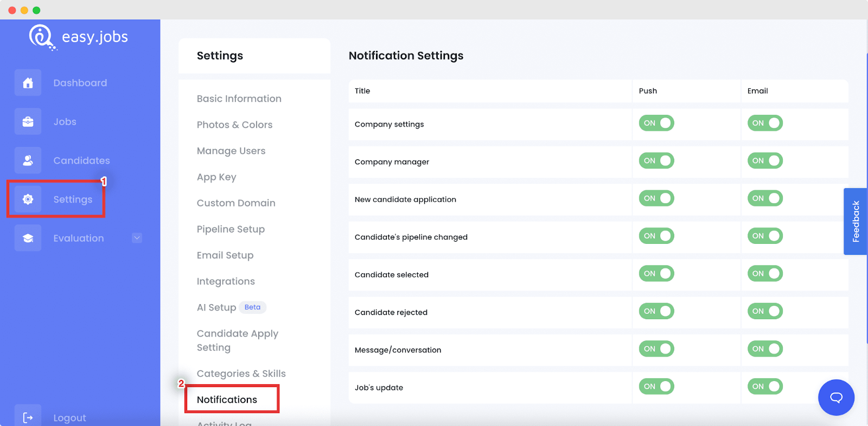The height and width of the screenshot is (426, 868).
Task: Click the Title column header
Action: pyautogui.click(x=362, y=91)
